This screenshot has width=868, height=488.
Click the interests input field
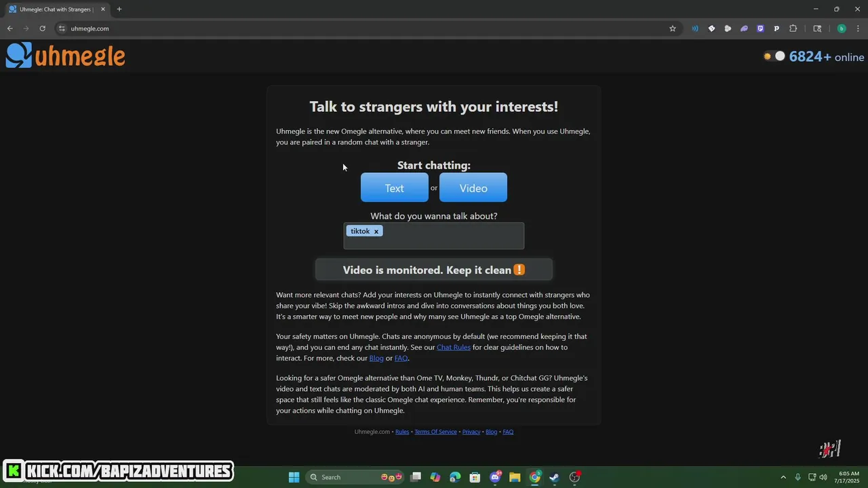coord(434,236)
